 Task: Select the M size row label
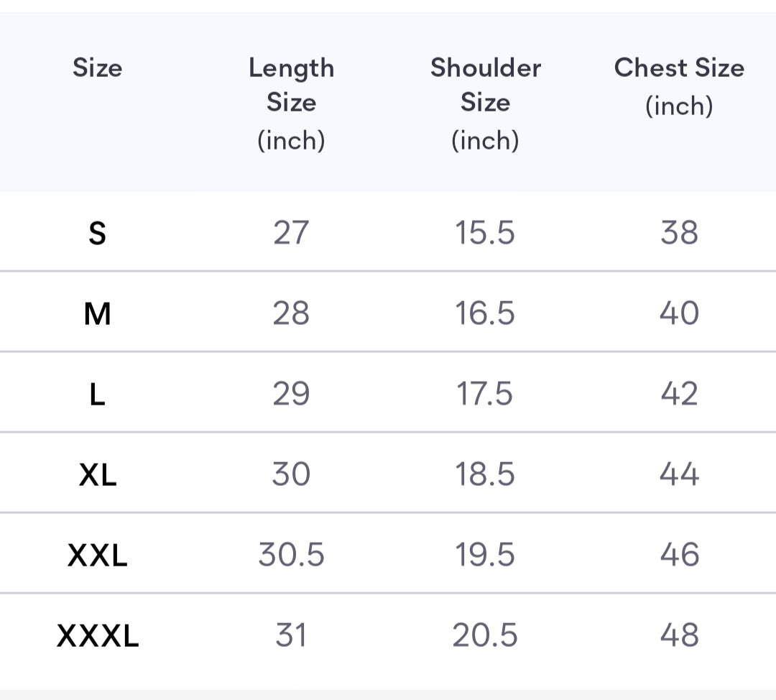(x=97, y=313)
